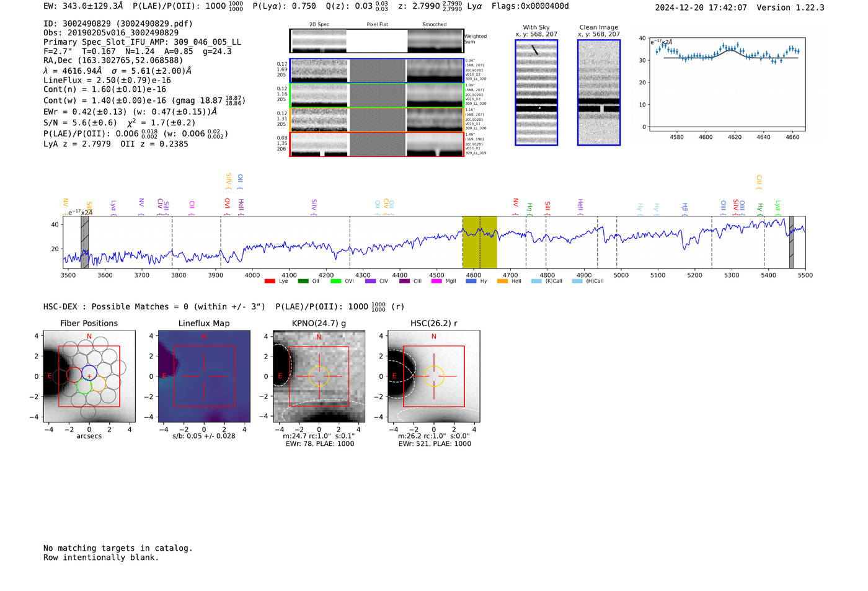Select the MgII magenta legend swatch

tap(436, 281)
